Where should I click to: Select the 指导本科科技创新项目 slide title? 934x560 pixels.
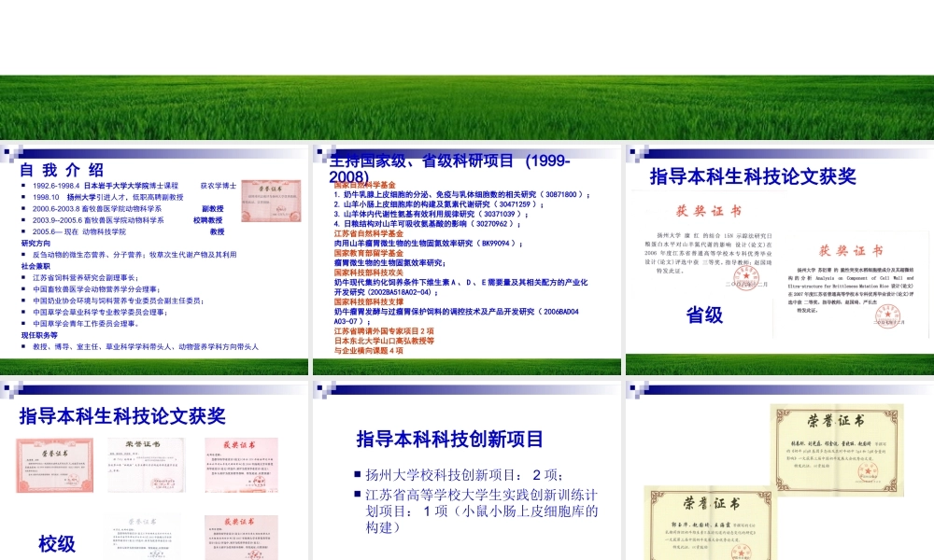tap(450, 440)
